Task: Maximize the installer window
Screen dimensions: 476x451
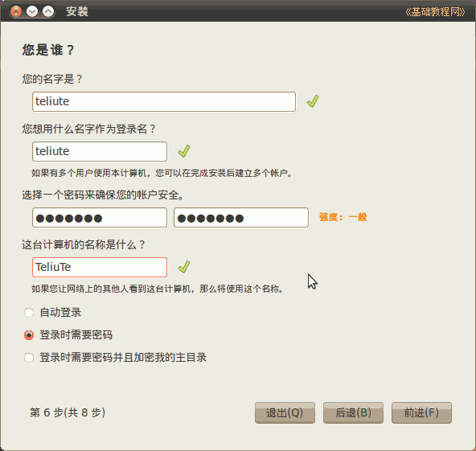Action: pyautogui.click(x=48, y=11)
